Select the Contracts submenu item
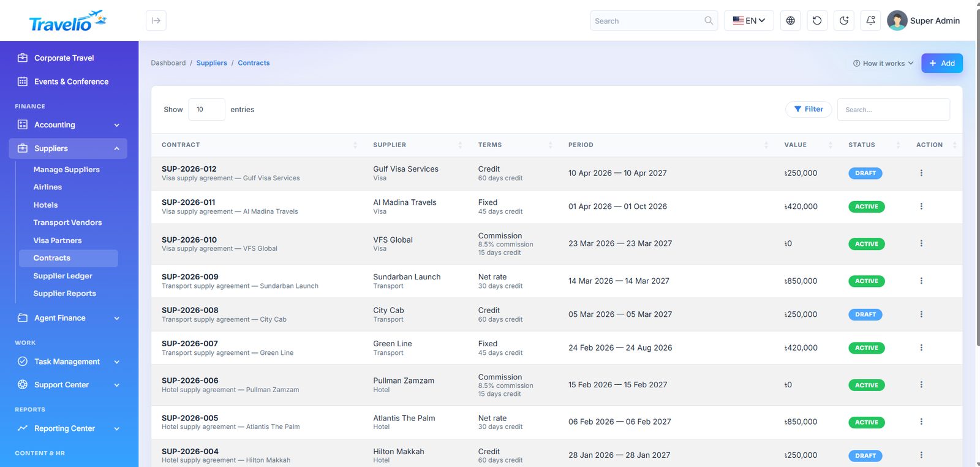 (68, 258)
